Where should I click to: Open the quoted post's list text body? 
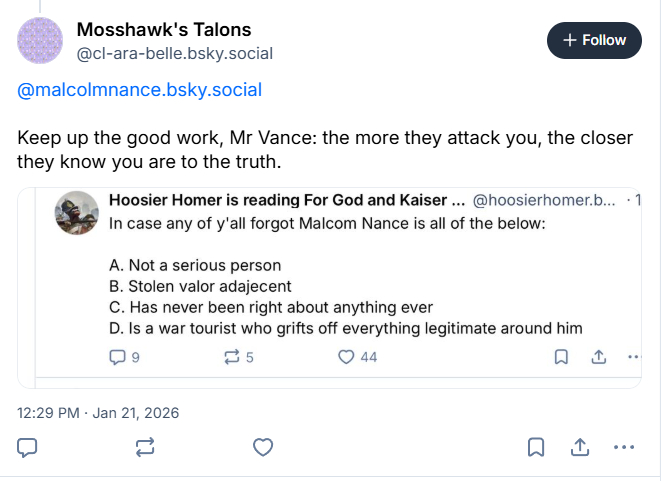(345, 295)
